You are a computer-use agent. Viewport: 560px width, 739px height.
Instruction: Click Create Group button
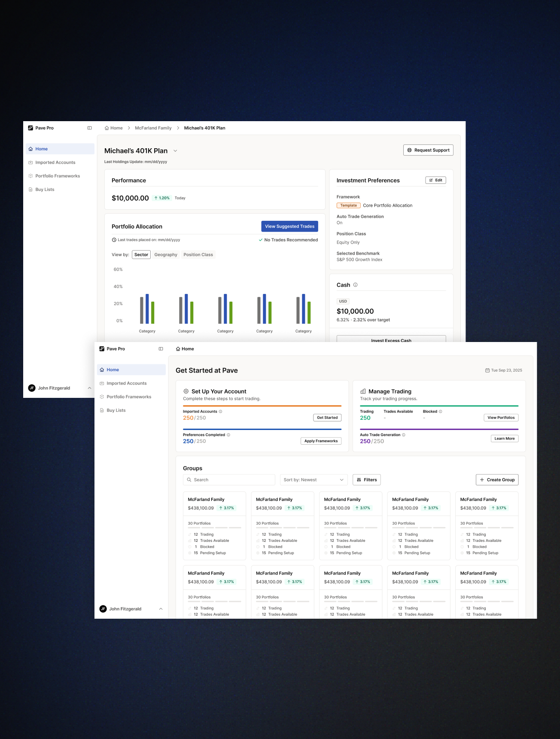coord(497,480)
